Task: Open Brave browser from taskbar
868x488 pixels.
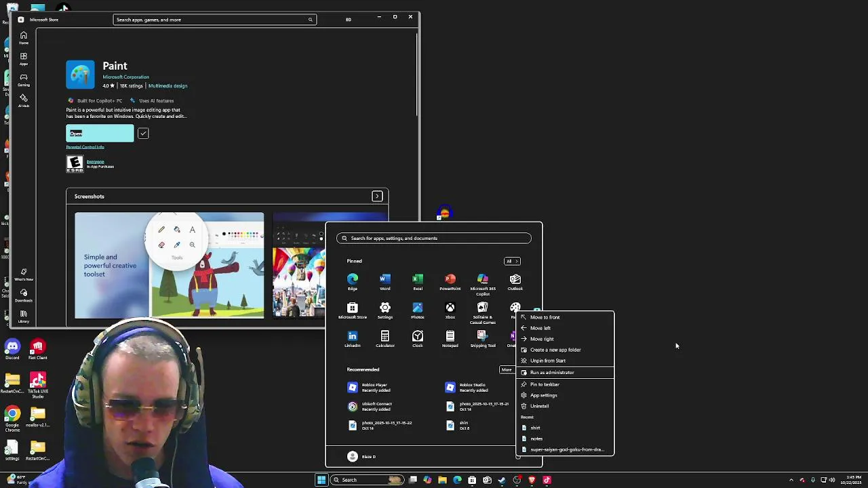Action: [x=532, y=480]
